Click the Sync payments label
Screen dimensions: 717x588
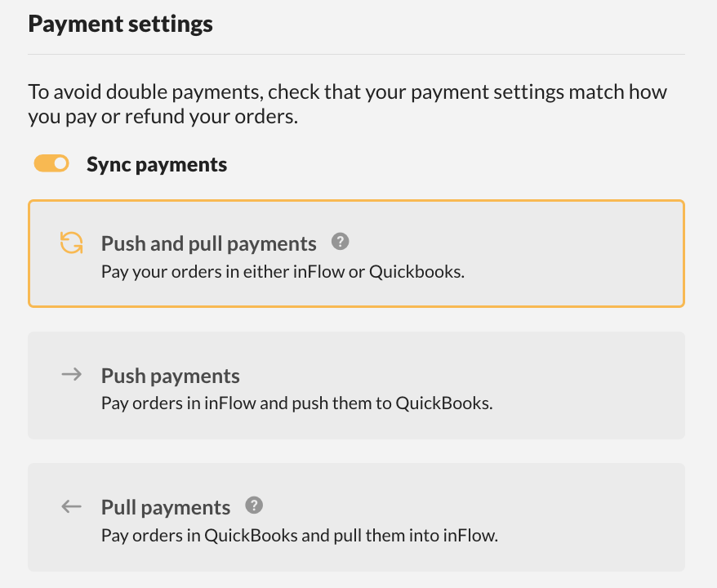157,163
